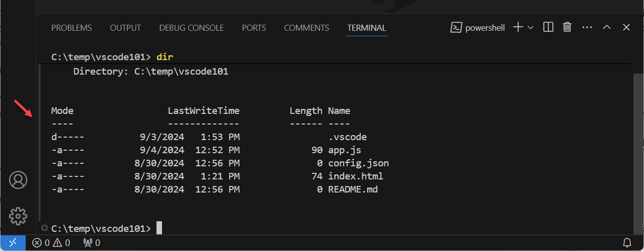This screenshot has height=251, width=644.
Task: Click the ports forwarded status icon
Action: point(91,243)
